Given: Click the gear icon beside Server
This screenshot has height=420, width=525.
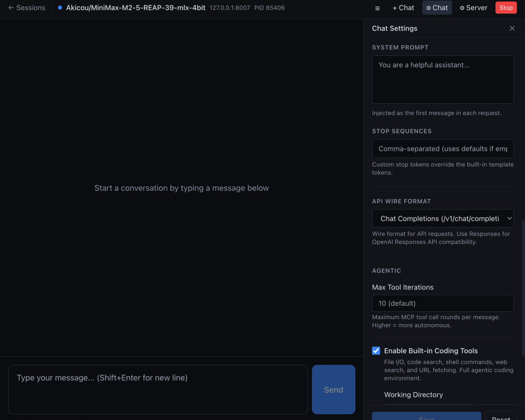Looking at the screenshot, I should [x=461, y=7].
